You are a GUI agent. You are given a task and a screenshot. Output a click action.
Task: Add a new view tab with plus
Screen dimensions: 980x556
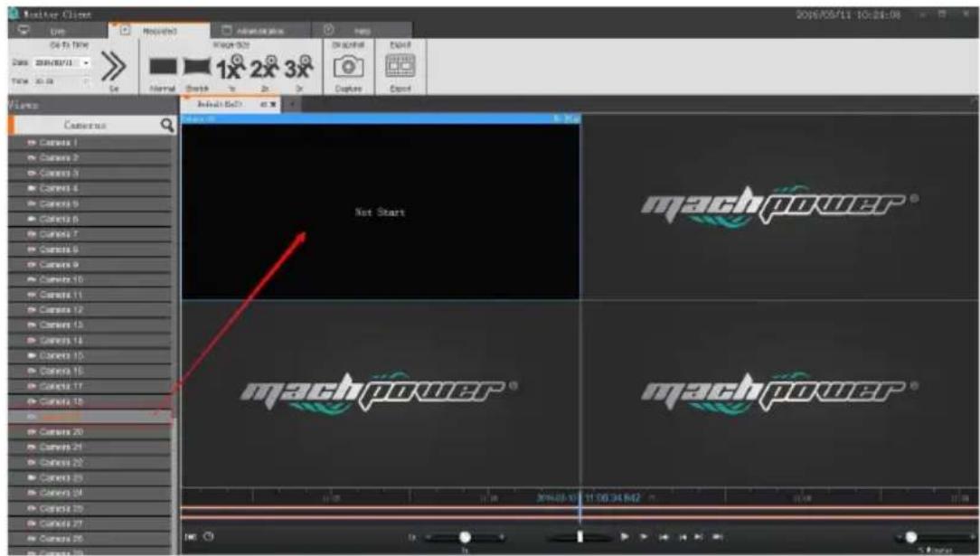(x=291, y=104)
